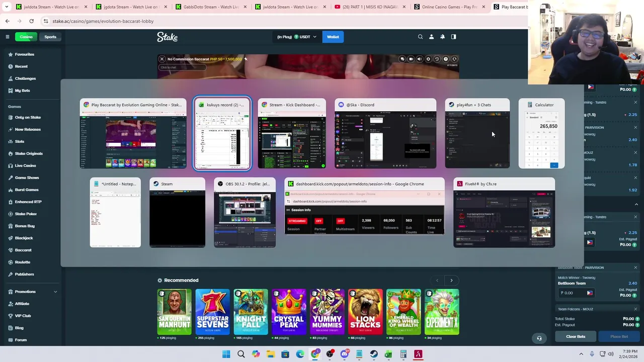Open the user profile icon
Image resolution: width=644 pixels, height=362 pixels.
click(x=431, y=37)
